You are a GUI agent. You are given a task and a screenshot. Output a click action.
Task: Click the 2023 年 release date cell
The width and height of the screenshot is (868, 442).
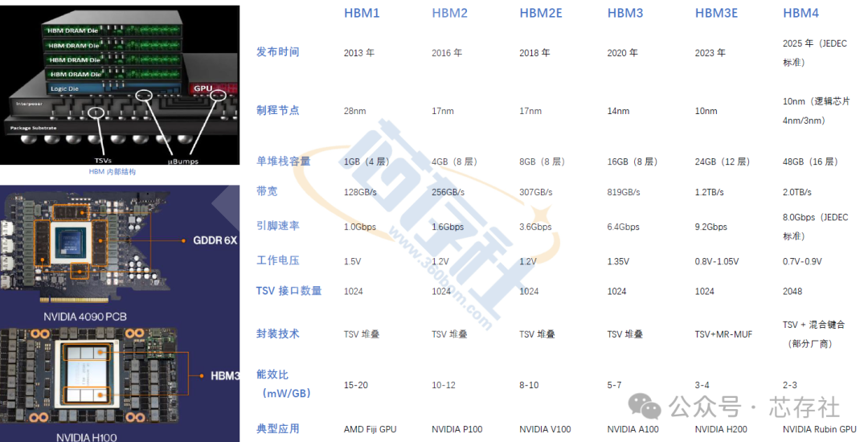(710, 52)
